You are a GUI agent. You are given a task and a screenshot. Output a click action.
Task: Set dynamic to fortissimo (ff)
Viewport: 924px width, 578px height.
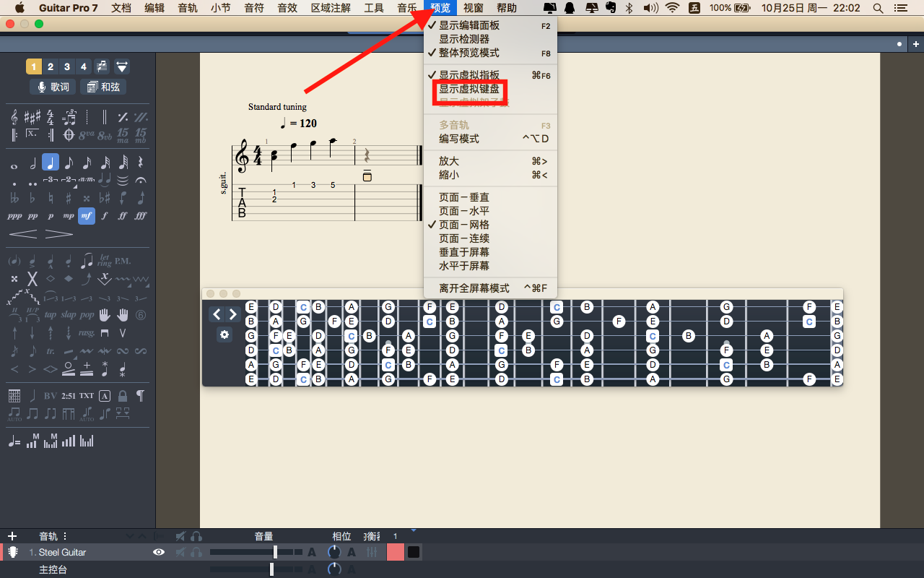[123, 215]
